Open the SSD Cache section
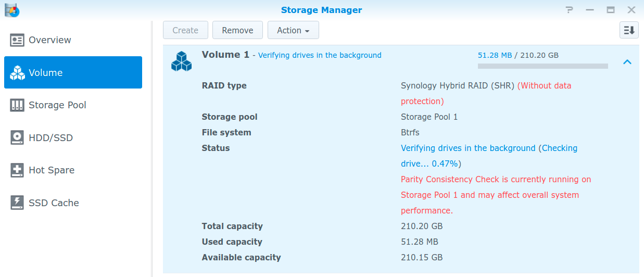The height and width of the screenshot is (277, 644). coord(73,203)
